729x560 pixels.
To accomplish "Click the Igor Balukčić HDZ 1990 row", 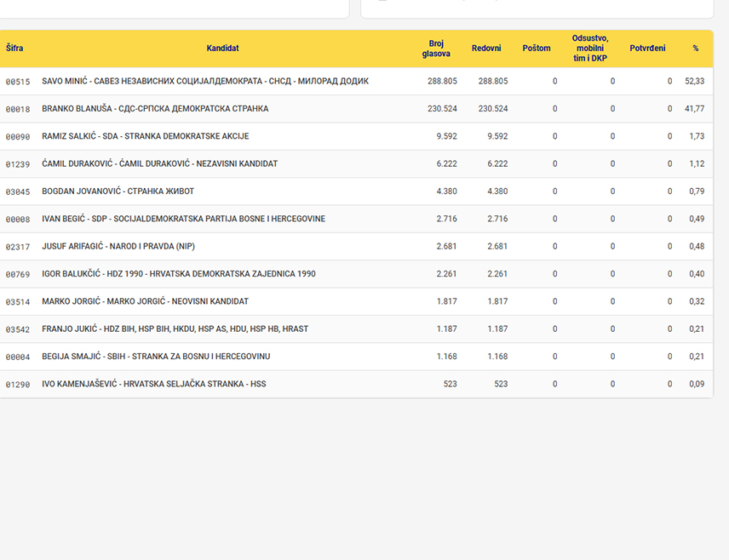I will [x=356, y=274].
